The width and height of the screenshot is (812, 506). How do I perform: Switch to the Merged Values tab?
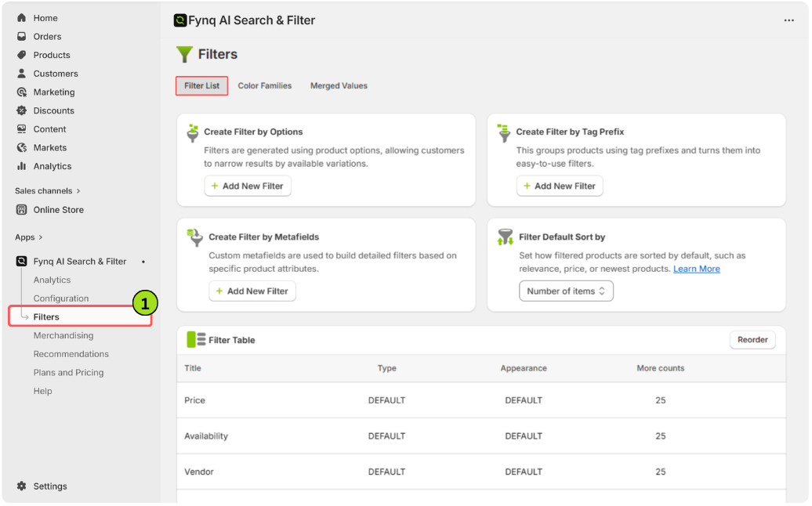point(339,86)
